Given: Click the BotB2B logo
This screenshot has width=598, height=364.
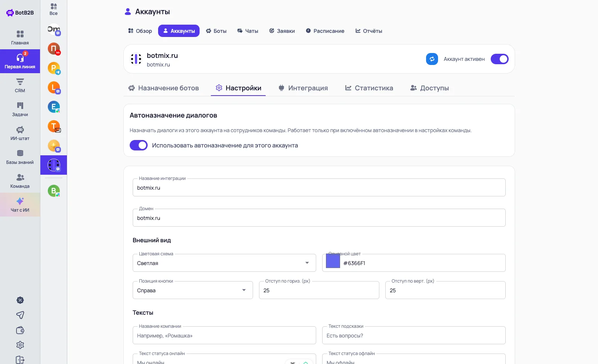Looking at the screenshot, I should pyautogui.click(x=20, y=13).
